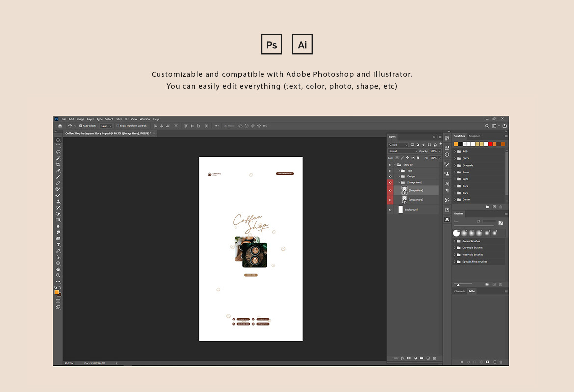
Task: Click the Channels panel tab
Action: pos(459,291)
